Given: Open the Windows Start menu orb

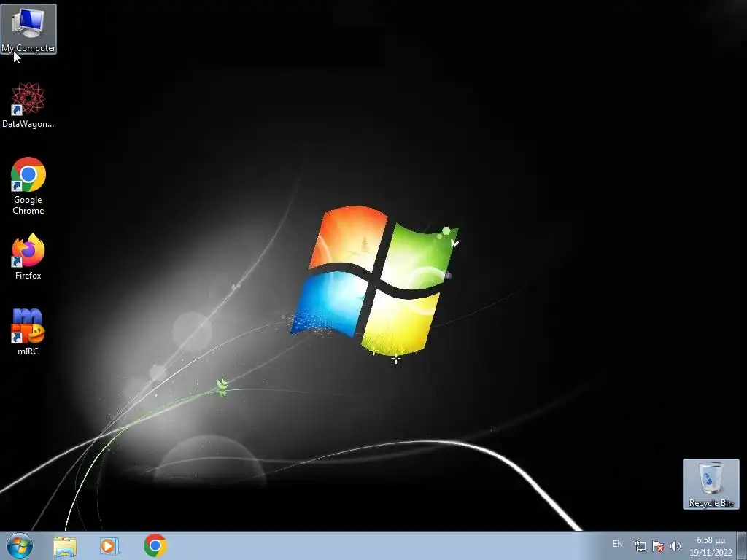Looking at the screenshot, I should click(20, 545).
